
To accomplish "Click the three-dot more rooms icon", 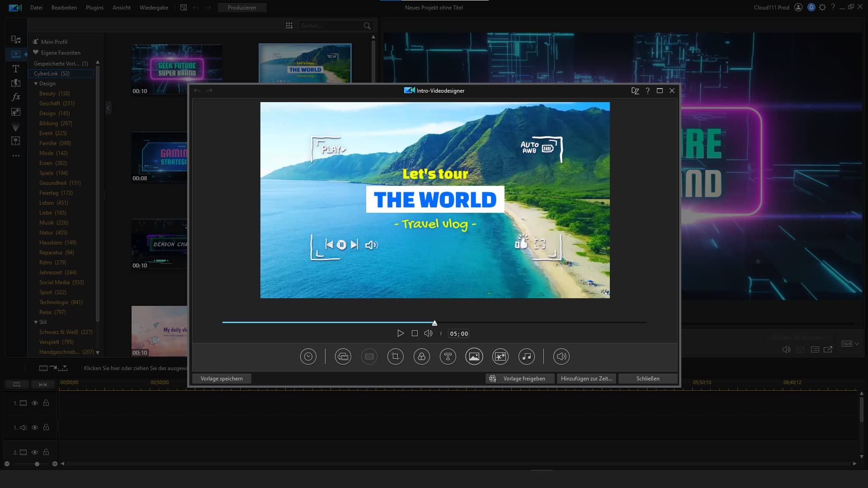I will [16, 155].
